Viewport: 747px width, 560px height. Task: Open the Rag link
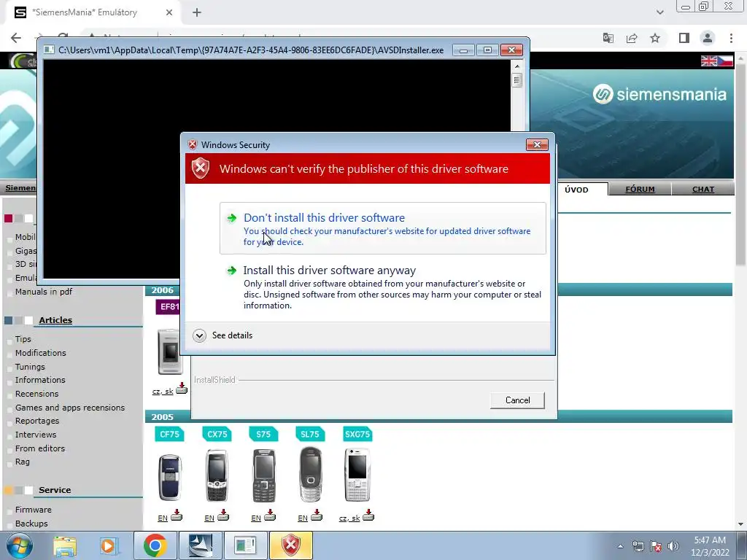pyautogui.click(x=23, y=462)
